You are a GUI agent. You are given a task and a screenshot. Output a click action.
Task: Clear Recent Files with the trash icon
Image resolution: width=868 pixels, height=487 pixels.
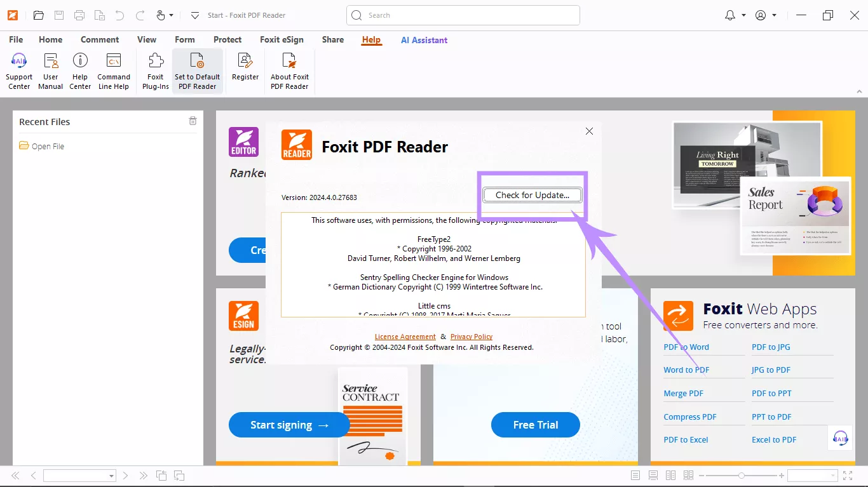[193, 121]
